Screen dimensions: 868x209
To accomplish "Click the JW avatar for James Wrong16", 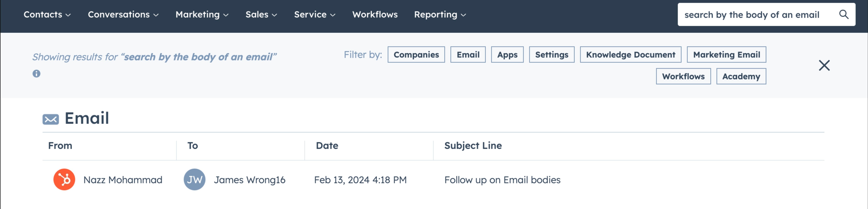I will (x=194, y=179).
